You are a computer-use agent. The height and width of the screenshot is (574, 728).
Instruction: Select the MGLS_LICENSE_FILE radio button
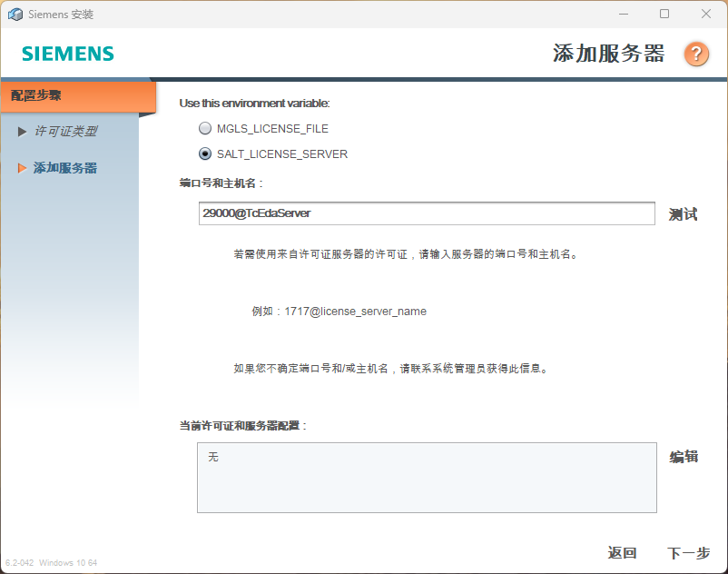click(205, 129)
